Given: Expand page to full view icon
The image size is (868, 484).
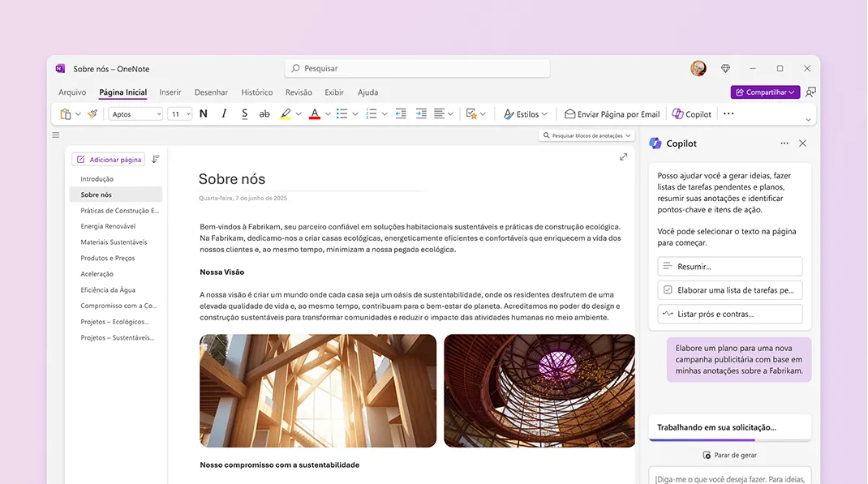Looking at the screenshot, I should click(623, 157).
